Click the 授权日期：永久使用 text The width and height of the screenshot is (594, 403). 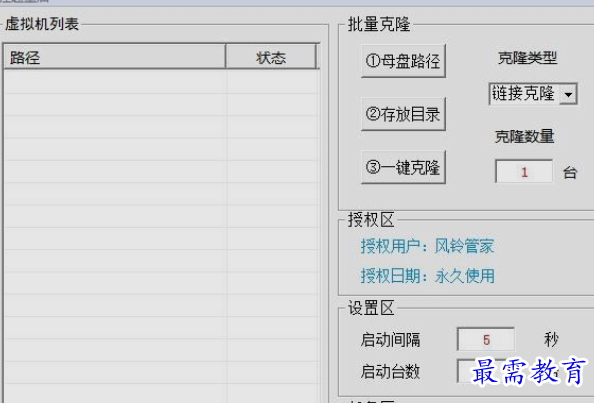tap(427, 276)
